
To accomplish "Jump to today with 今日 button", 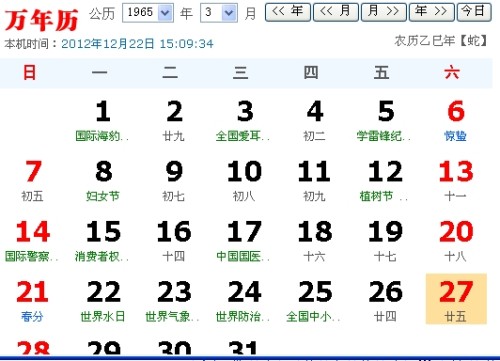I will point(474,12).
